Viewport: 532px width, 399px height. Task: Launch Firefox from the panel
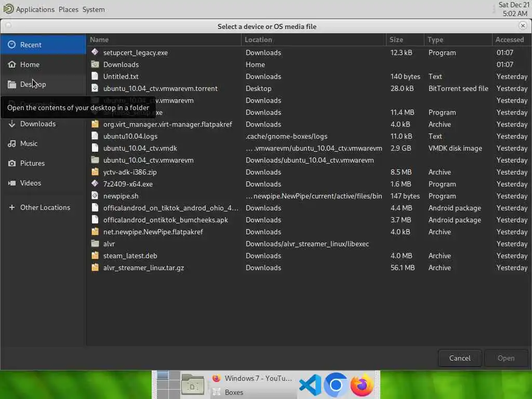point(362,385)
